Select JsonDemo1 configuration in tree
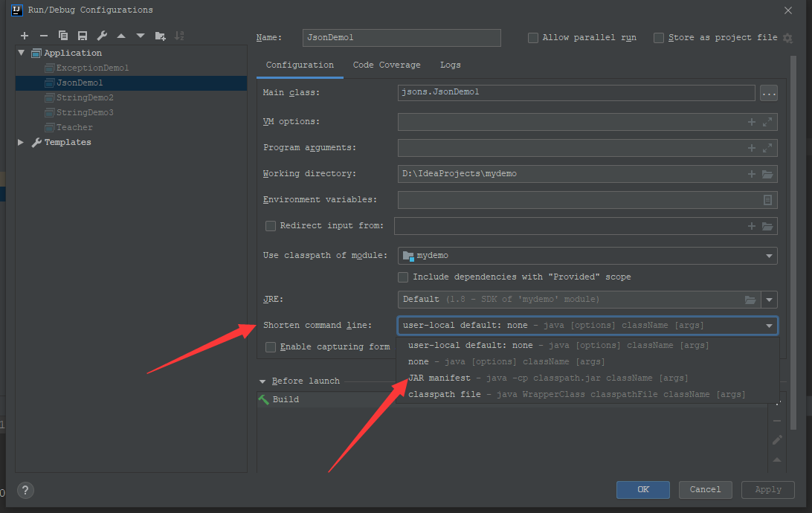The image size is (812, 513). click(132, 83)
